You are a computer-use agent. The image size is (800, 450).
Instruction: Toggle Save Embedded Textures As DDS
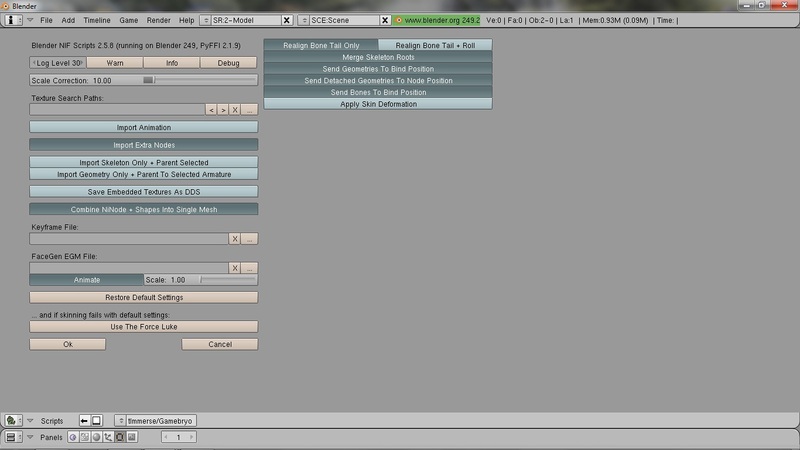(144, 192)
